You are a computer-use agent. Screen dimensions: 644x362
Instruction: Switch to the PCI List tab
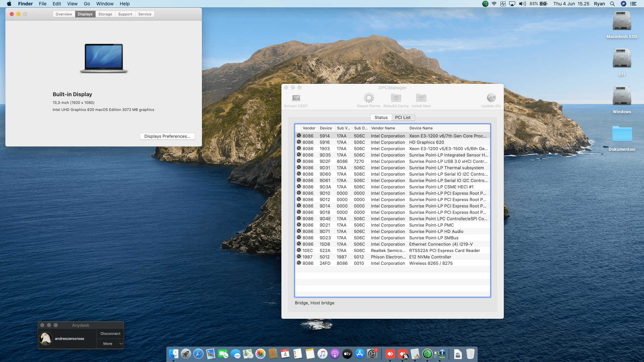tap(402, 117)
